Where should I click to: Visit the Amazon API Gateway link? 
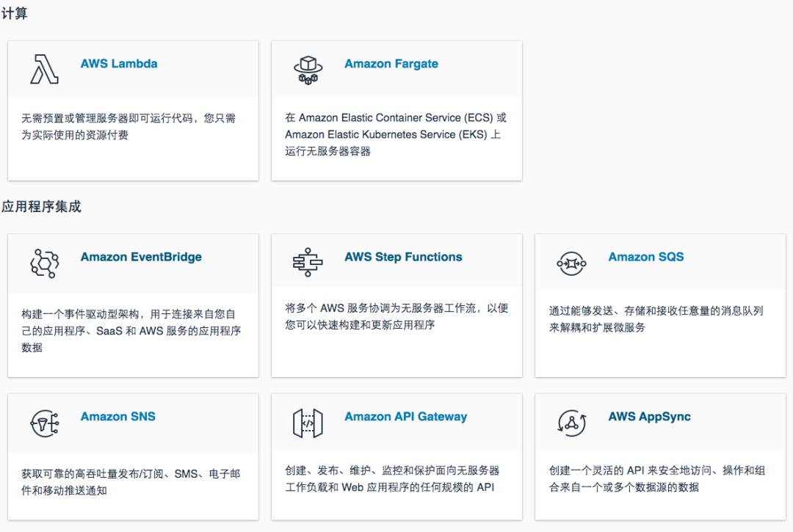pyautogui.click(x=405, y=416)
